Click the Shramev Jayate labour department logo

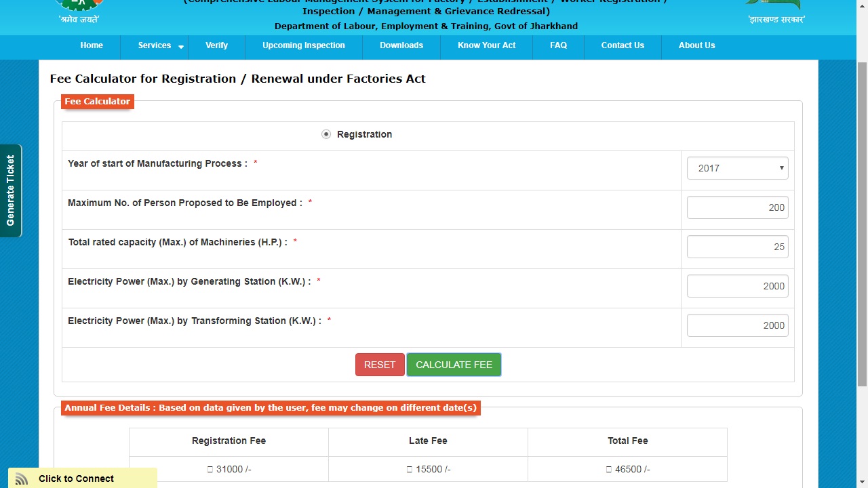click(x=79, y=8)
